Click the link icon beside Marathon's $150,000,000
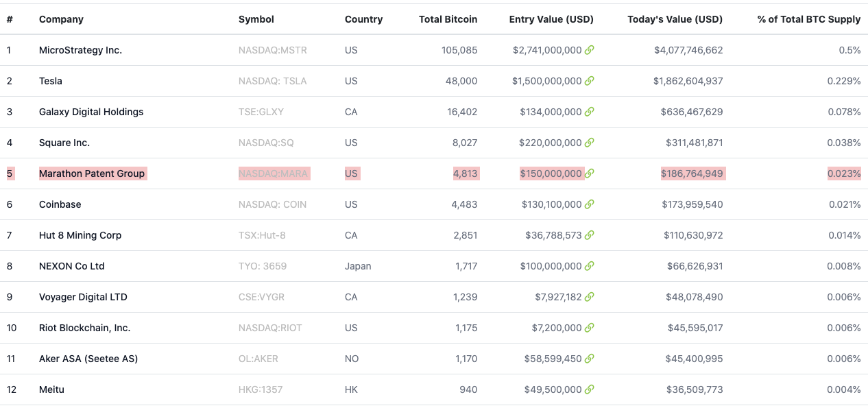The image size is (868, 408). [589, 173]
